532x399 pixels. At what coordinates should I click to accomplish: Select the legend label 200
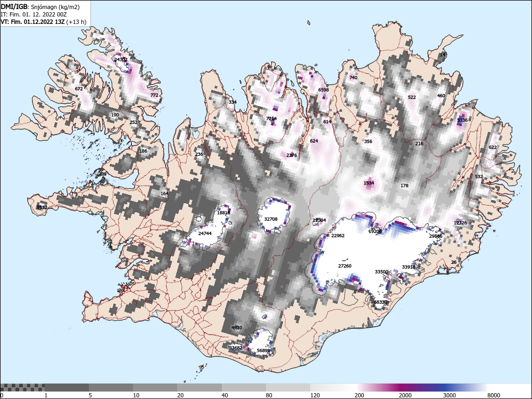tap(359, 395)
